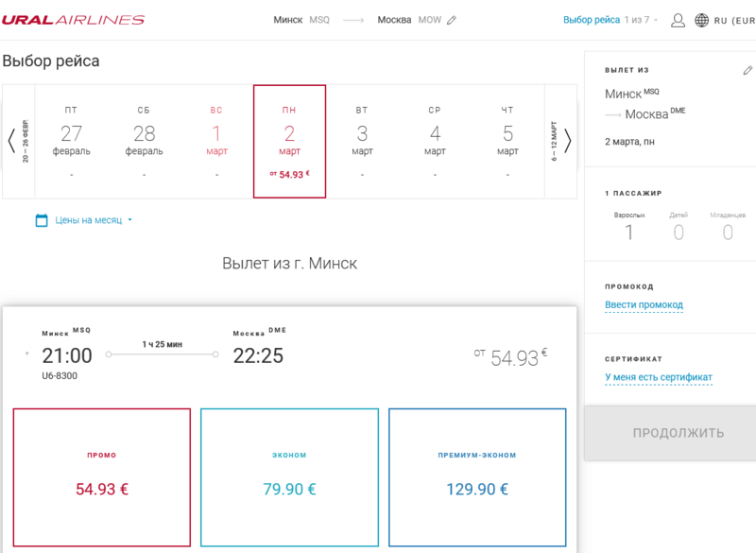Click the globe language icon
This screenshot has height=553, width=756.
[701, 20]
